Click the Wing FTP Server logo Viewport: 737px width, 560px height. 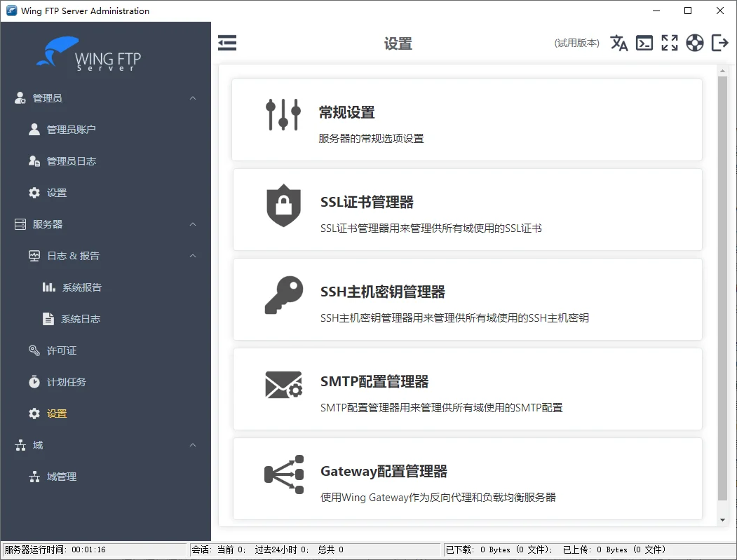click(88, 54)
